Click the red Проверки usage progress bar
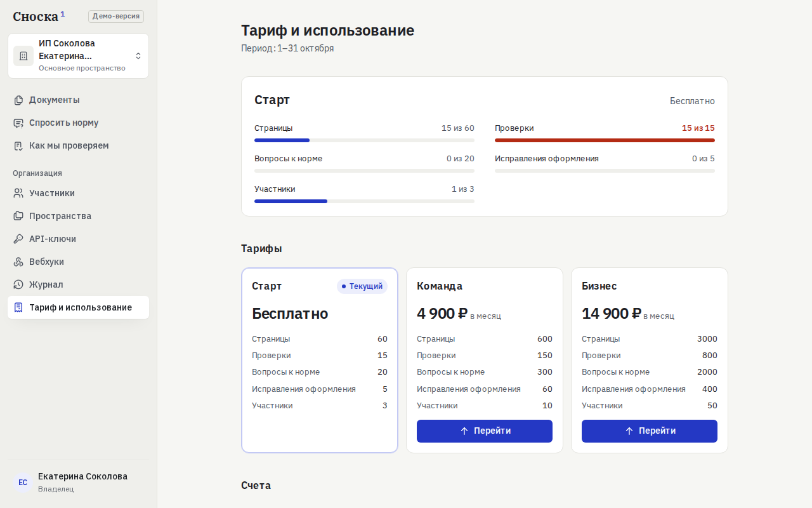Image resolution: width=812 pixels, height=508 pixels. (x=605, y=140)
